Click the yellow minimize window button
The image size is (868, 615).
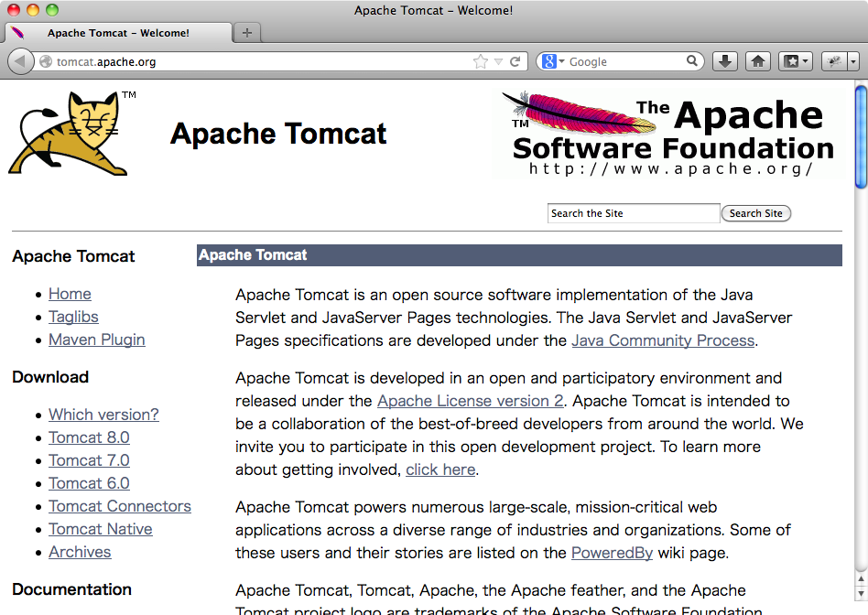33,10
